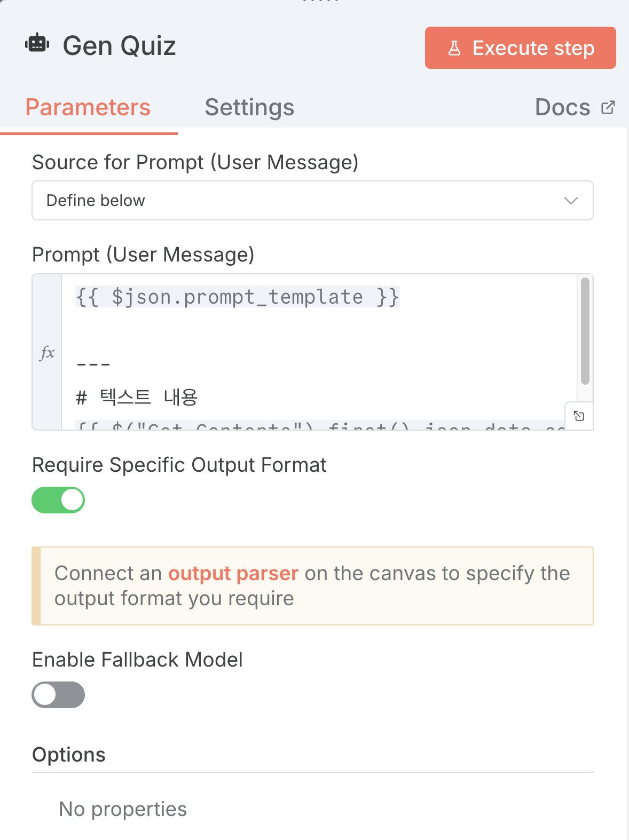Click the flask icon on Execute step

[x=454, y=49]
